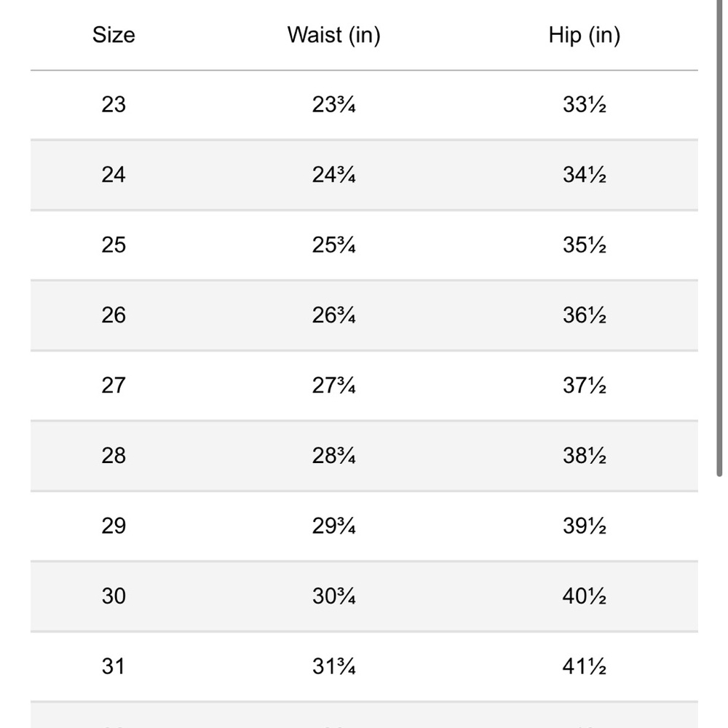The height and width of the screenshot is (728, 728).
Task: Select size 27 cell
Action: tap(114, 385)
